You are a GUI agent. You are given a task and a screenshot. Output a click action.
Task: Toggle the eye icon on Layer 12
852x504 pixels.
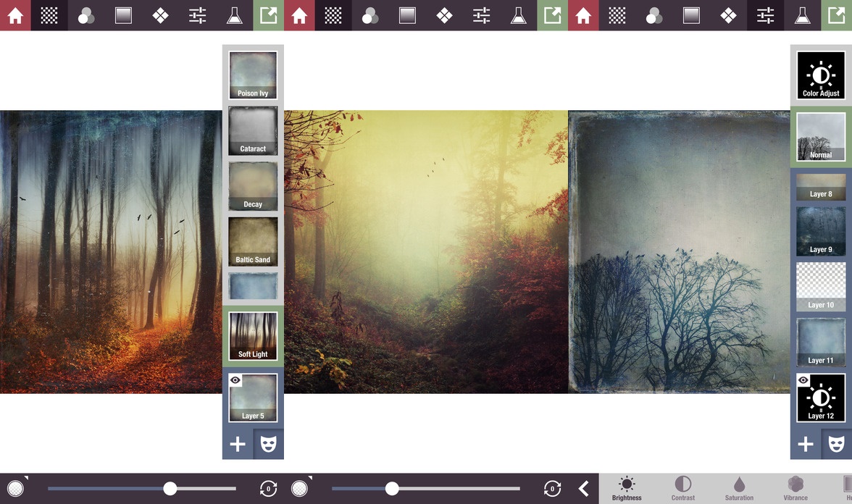click(803, 380)
